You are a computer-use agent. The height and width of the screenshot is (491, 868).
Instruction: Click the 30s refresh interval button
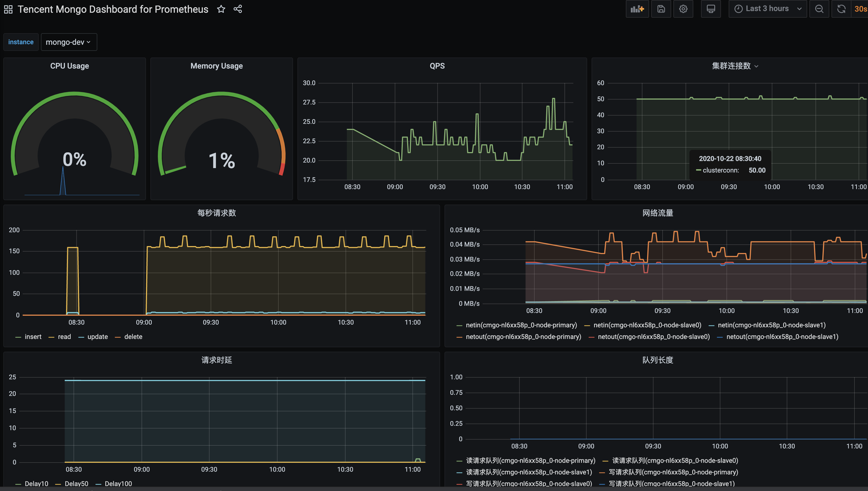coord(860,9)
